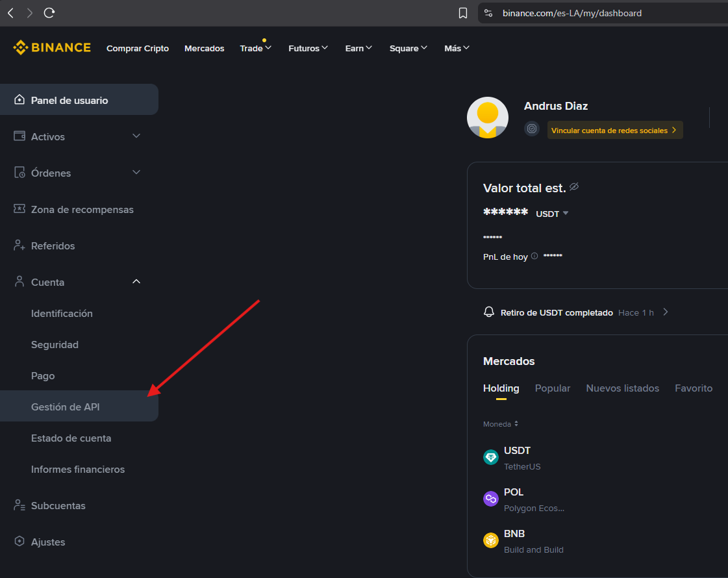Click the bookmark icon in browser bar
This screenshot has height=578, width=728.
[463, 13]
